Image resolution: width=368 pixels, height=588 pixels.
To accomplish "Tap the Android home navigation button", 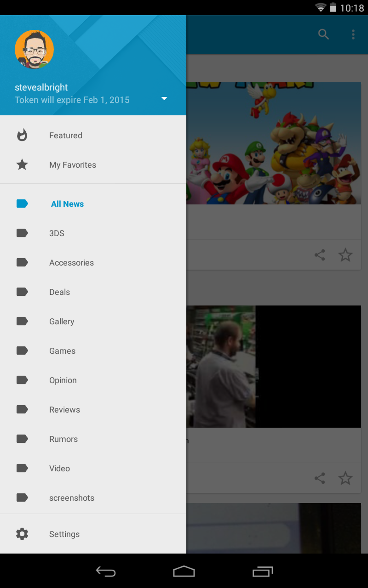I will 184,571.
